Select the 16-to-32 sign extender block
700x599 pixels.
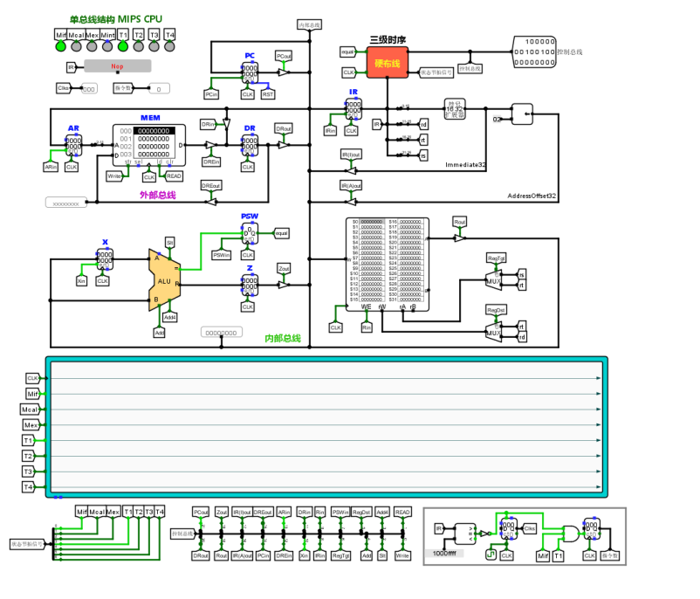click(455, 109)
